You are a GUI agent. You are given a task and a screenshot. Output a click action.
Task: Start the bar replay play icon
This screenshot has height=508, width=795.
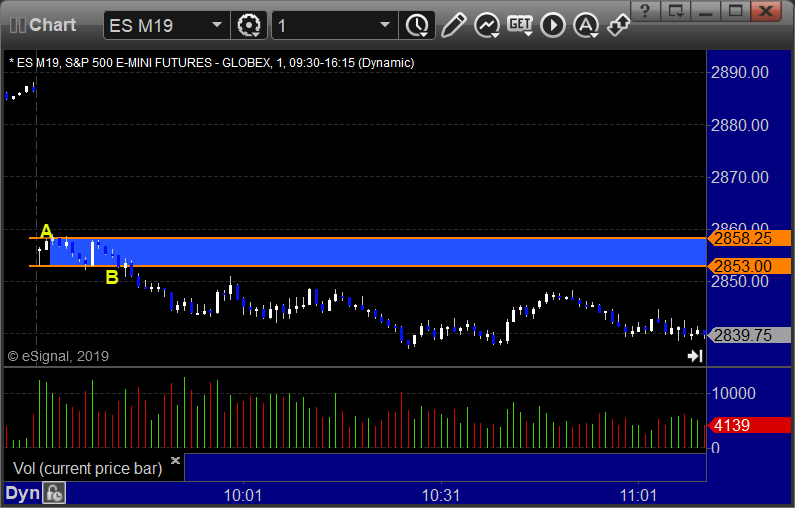pos(553,25)
